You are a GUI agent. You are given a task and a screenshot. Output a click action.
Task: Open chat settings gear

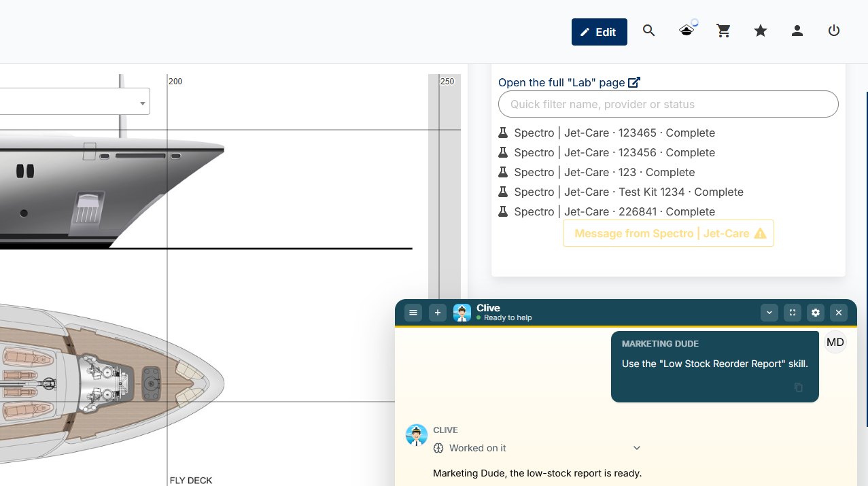tap(816, 313)
